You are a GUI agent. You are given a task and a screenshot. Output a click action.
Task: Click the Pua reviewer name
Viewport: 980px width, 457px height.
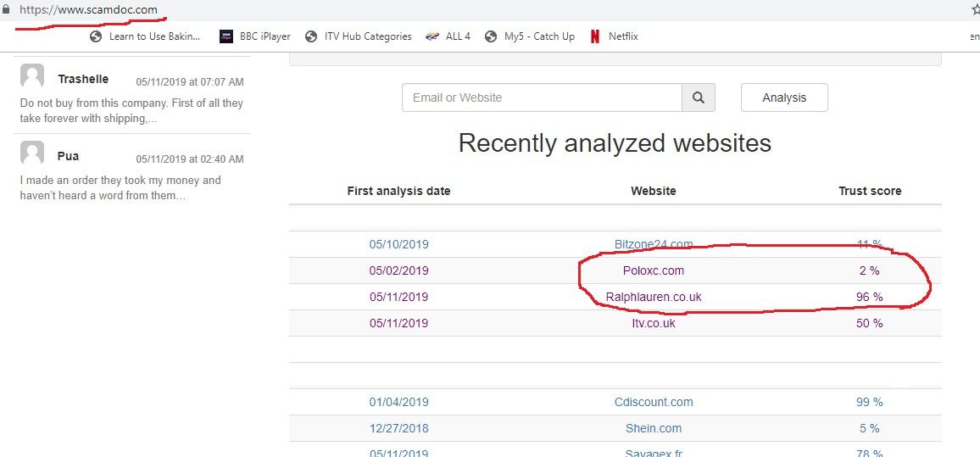(x=68, y=156)
